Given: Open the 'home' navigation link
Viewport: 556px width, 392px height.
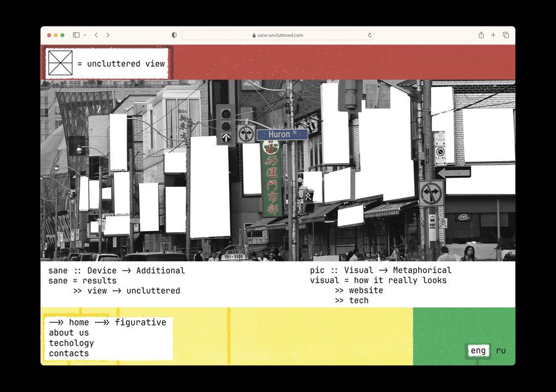Looking at the screenshot, I should [x=78, y=322].
